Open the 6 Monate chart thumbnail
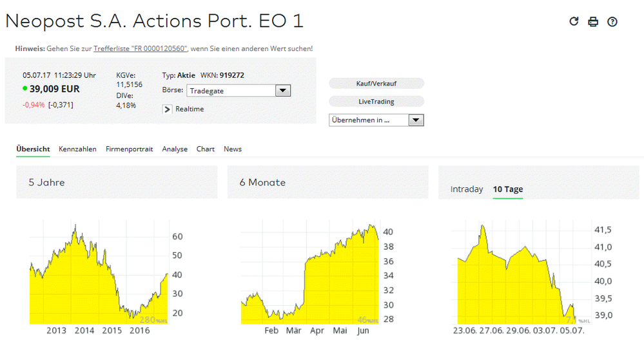This screenshot has height=347, width=644. [311, 274]
